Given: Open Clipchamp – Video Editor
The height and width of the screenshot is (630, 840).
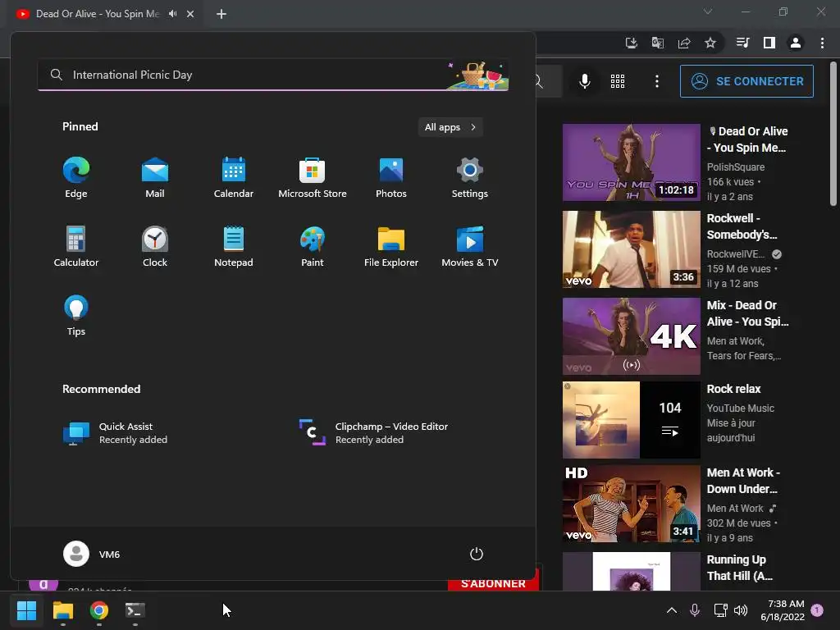Looking at the screenshot, I should (373, 433).
